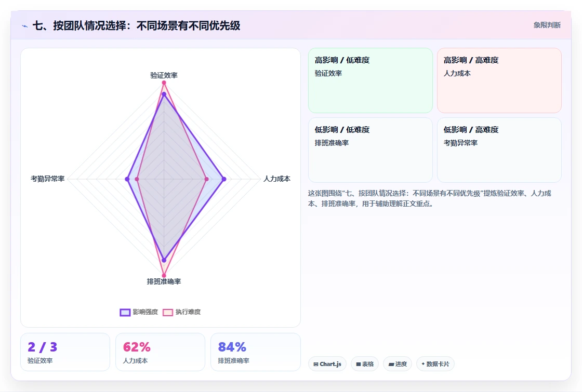Click the section title 七、按团队情况选择

pos(136,25)
